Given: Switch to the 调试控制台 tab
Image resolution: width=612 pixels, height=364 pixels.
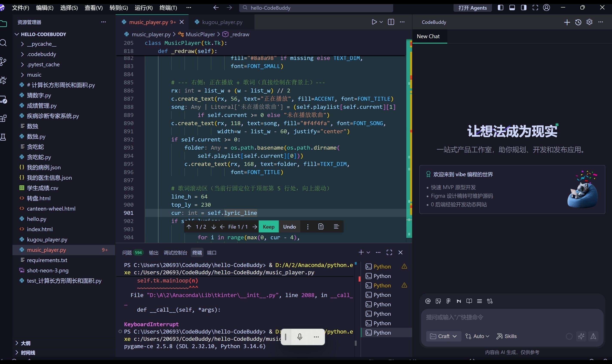Looking at the screenshot, I should tap(175, 253).
